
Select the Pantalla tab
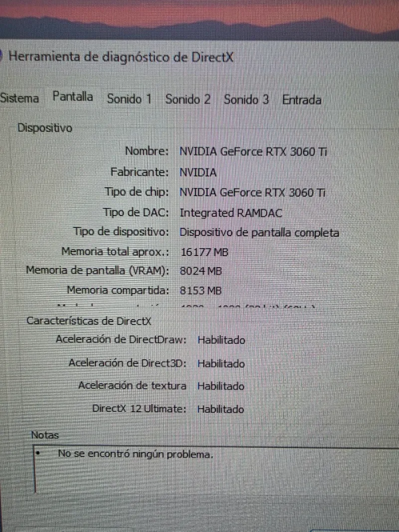[x=73, y=97]
